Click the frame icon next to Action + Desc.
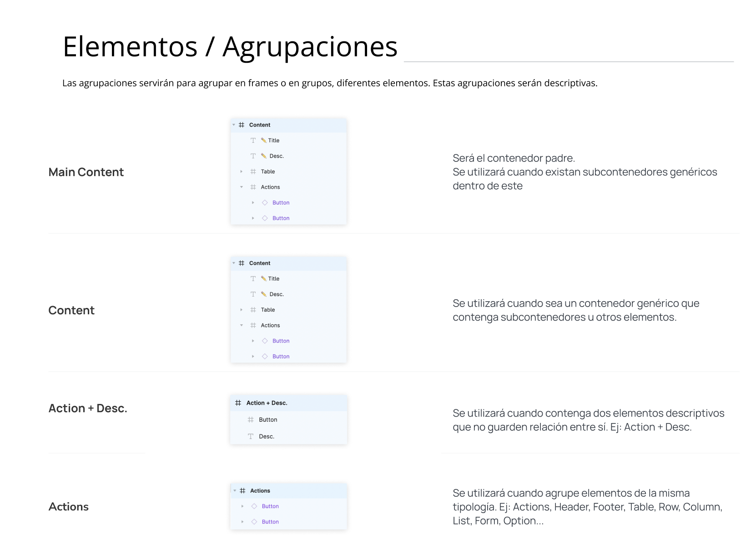The height and width of the screenshot is (544, 756). click(237, 403)
